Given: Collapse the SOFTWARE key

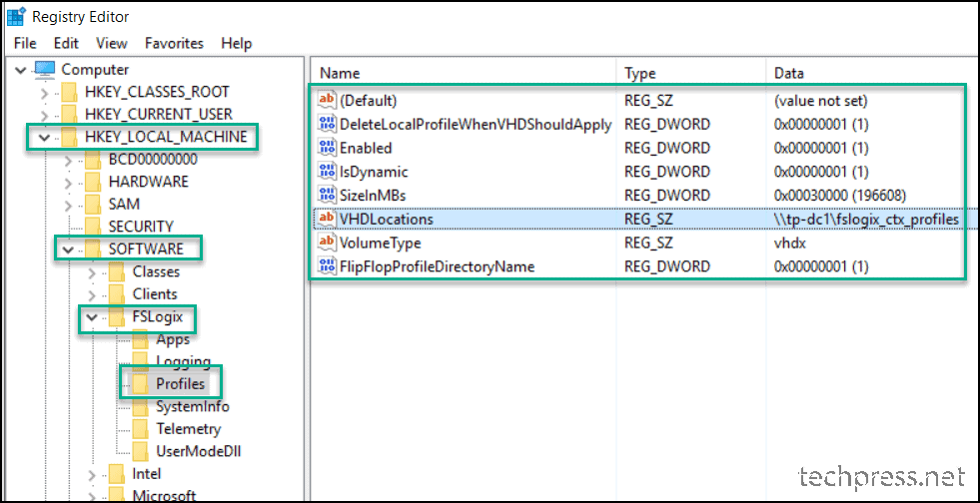Looking at the screenshot, I should point(68,250).
